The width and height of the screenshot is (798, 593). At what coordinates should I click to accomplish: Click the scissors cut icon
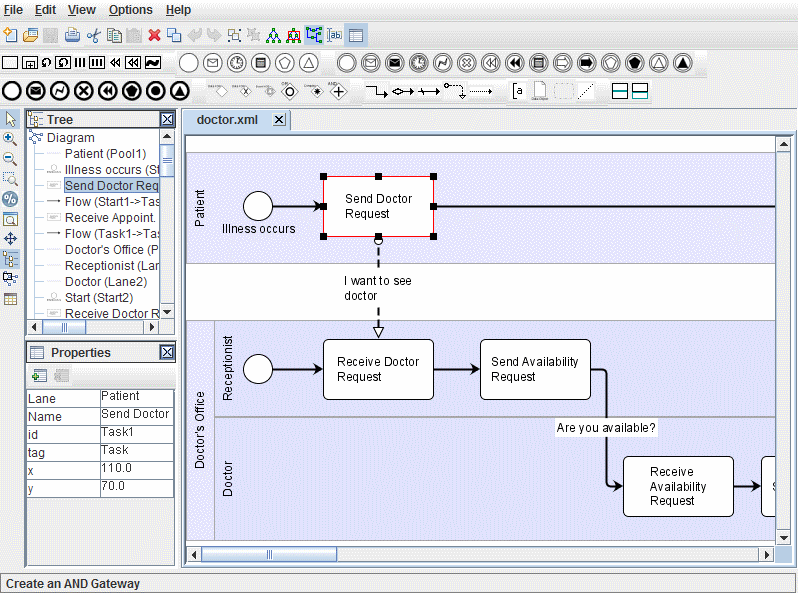tap(94, 35)
